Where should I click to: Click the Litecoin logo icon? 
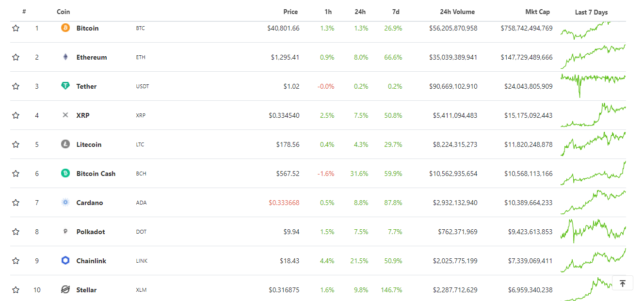pos(65,144)
